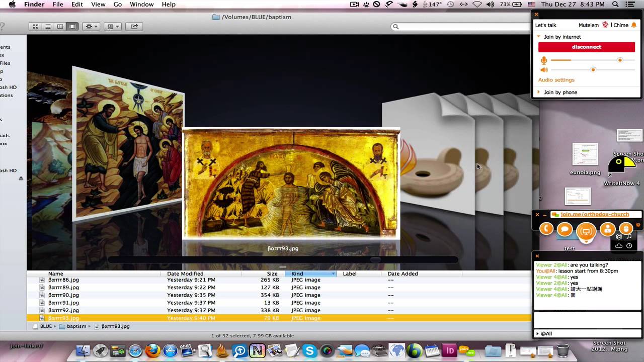Click the baptism folder in path bar
The height and width of the screenshot is (362, 644).
tap(72, 326)
